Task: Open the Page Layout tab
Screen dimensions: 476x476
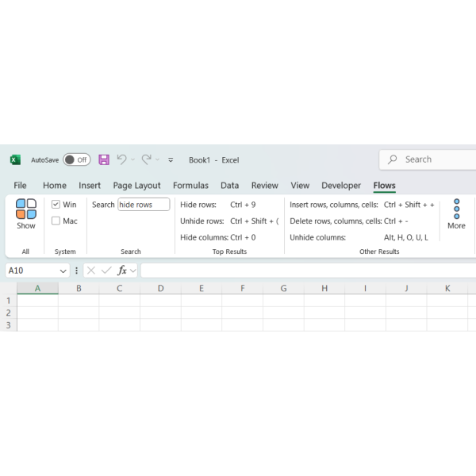Action: (x=136, y=186)
